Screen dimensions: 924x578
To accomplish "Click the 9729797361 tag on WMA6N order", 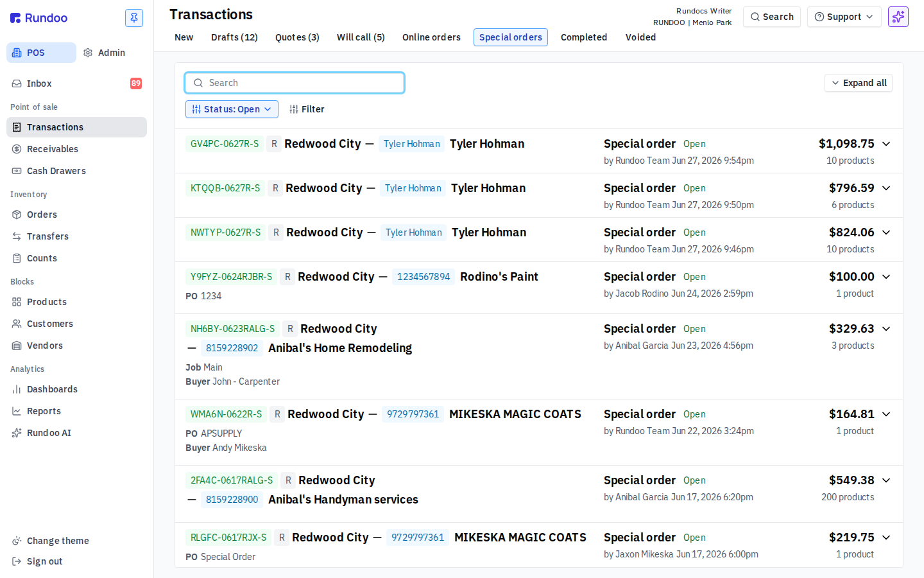I will (x=413, y=414).
